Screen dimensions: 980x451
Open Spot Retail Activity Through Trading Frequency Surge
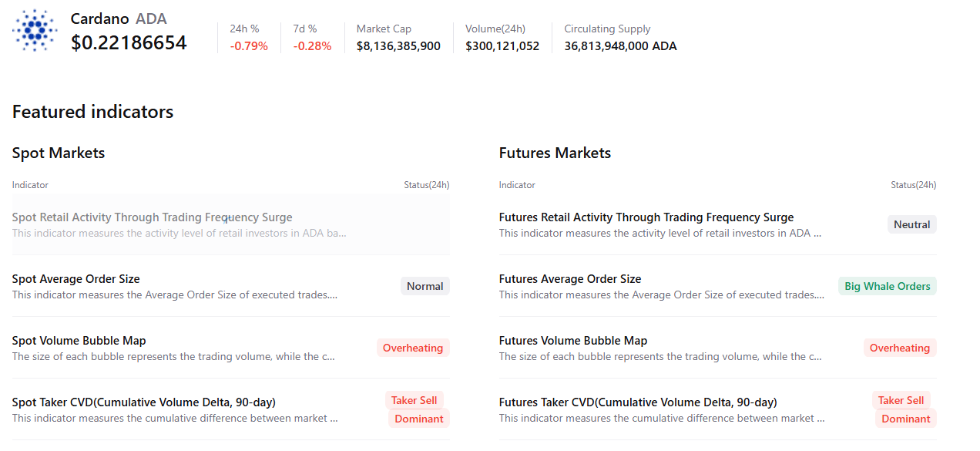pos(230,224)
